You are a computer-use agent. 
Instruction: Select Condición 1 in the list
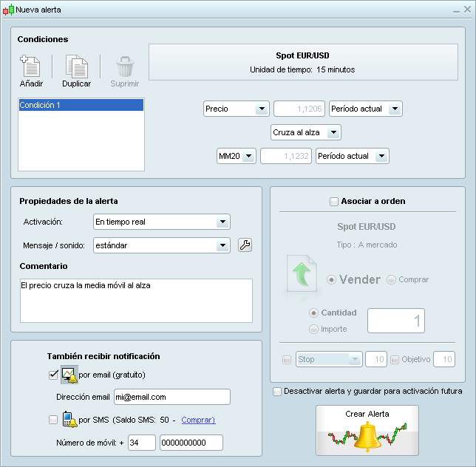[81, 105]
